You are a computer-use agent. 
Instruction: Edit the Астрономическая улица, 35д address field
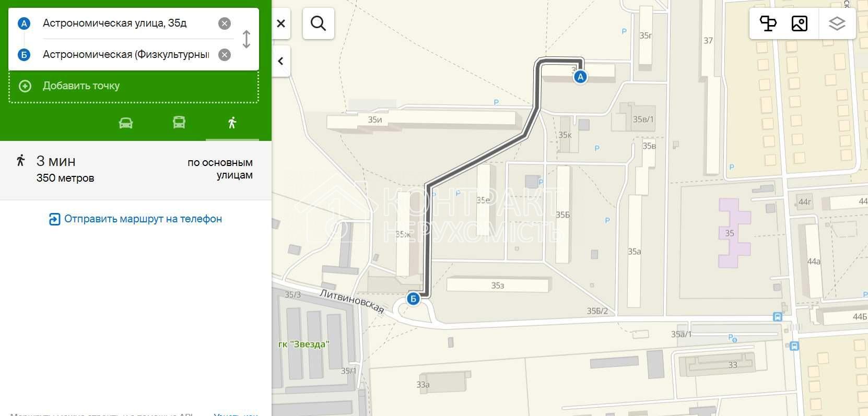point(125,23)
